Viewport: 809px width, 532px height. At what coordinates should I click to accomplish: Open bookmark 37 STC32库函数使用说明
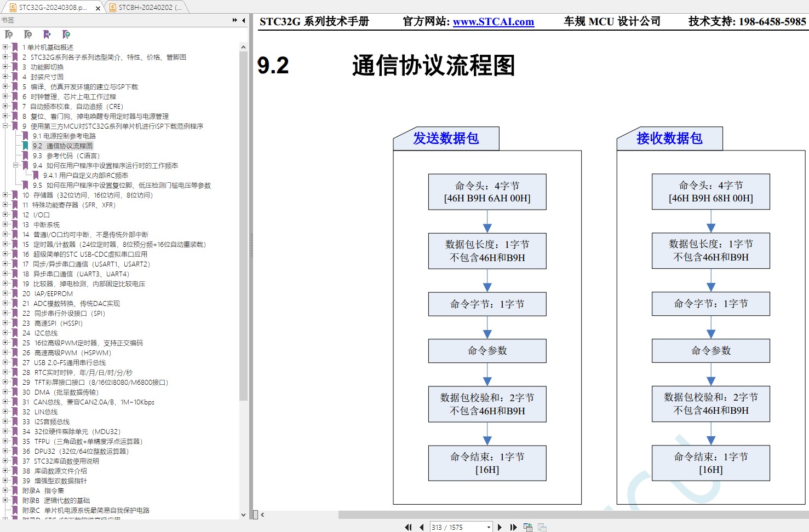61,461
